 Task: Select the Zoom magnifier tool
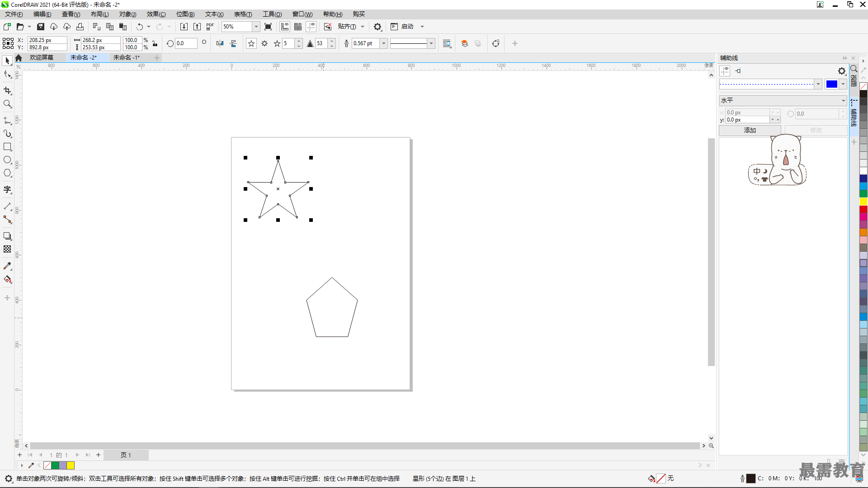tap(7, 104)
